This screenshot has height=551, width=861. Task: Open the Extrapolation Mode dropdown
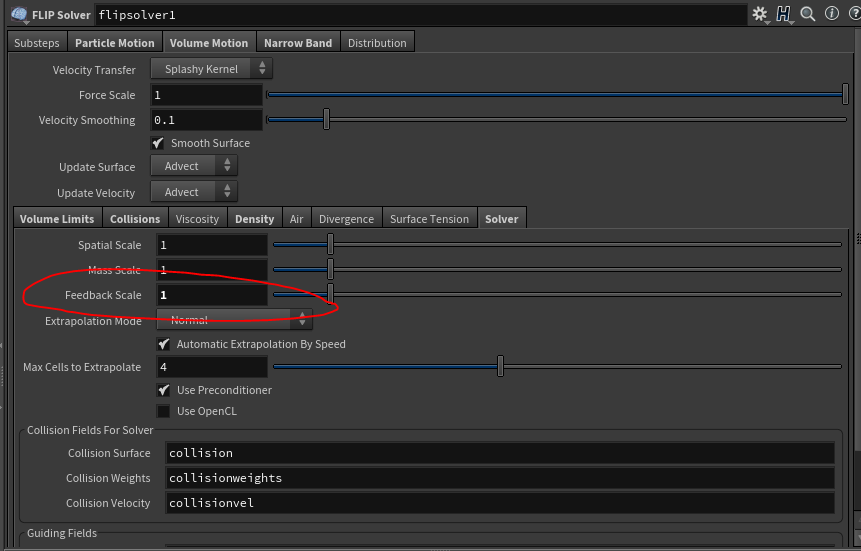234,320
